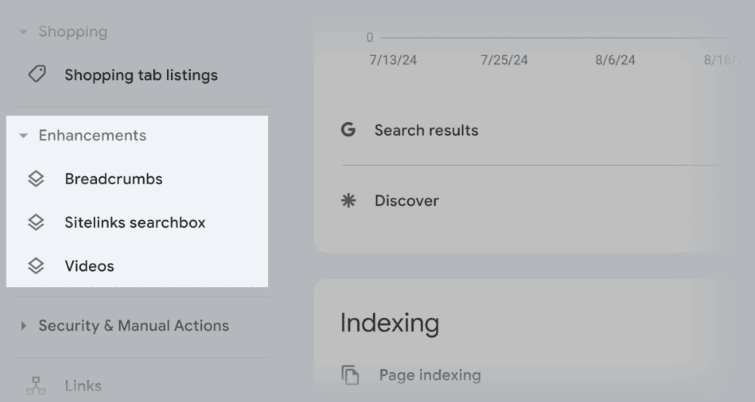Image resolution: width=755 pixels, height=402 pixels.
Task: Collapse the Enhancements section arrow
Action: pyautogui.click(x=23, y=136)
